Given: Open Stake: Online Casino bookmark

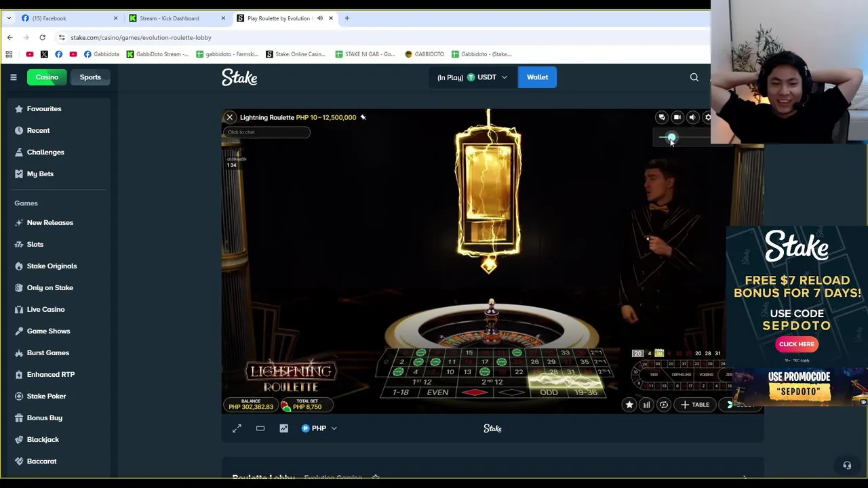Looking at the screenshot, I should pyautogui.click(x=295, y=54).
